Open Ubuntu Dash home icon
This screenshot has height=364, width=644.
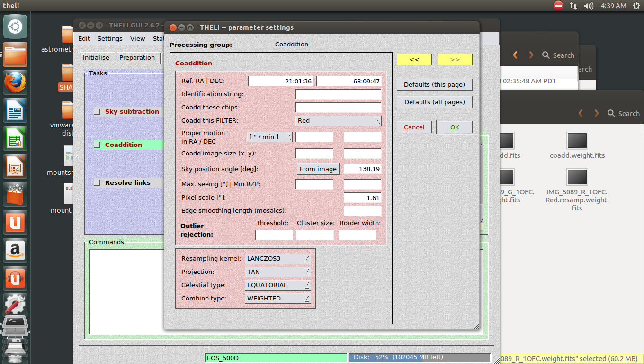[15, 27]
